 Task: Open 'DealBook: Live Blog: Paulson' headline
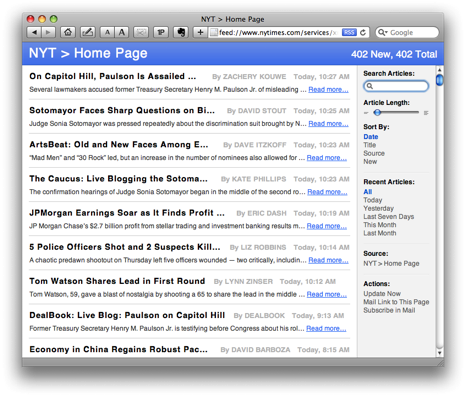[127, 315]
